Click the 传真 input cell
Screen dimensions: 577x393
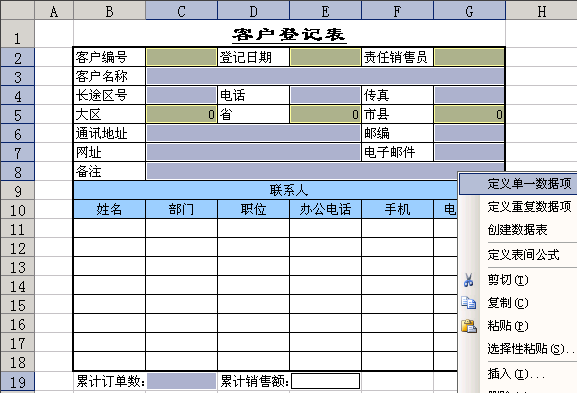click(x=469, y=95)
